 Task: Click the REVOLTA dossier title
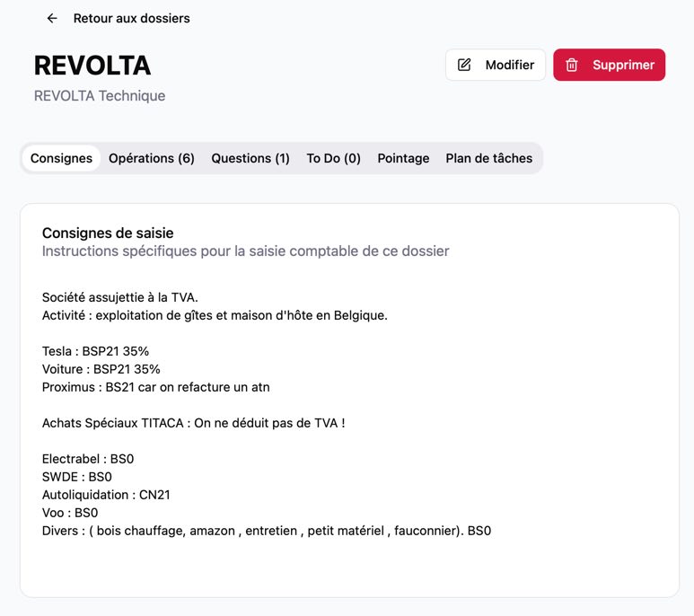click(x=92, y=66)
